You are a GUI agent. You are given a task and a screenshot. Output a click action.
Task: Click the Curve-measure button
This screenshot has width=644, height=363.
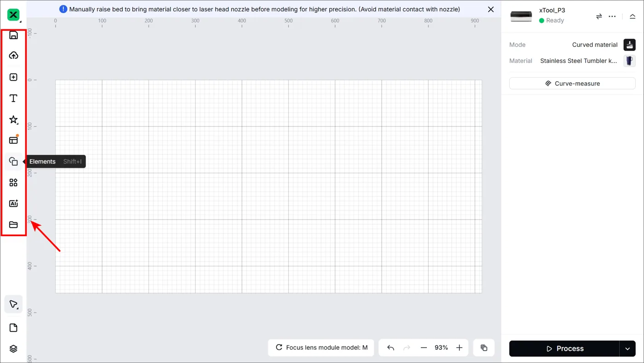572,84
